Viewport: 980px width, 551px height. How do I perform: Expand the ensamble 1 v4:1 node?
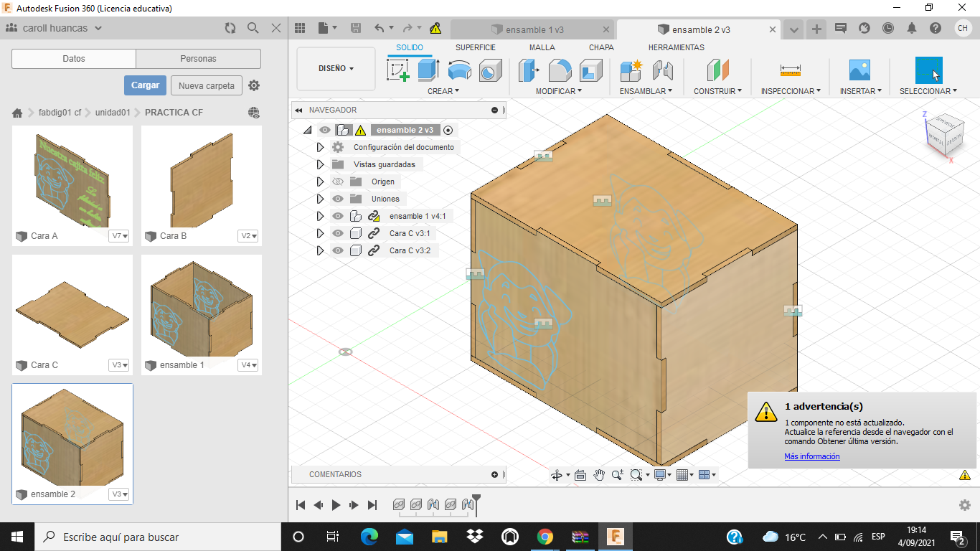coord(321,216)
